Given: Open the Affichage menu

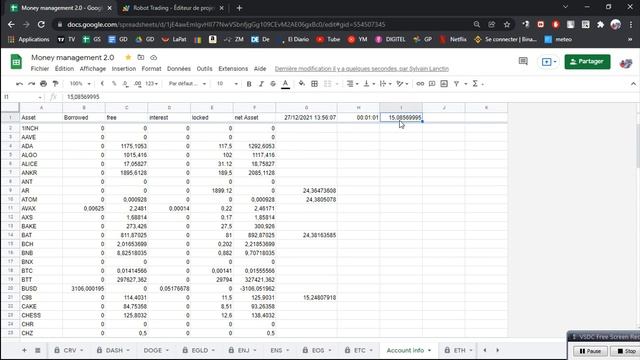Looking at the screenshot, I should coord(93,69).
